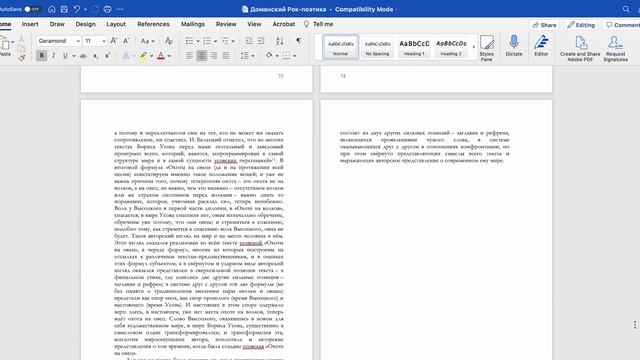Open bullet library dropdown arrow
Image resolution: width=640 pixels, height=360 pixels.
coord(198,41)
